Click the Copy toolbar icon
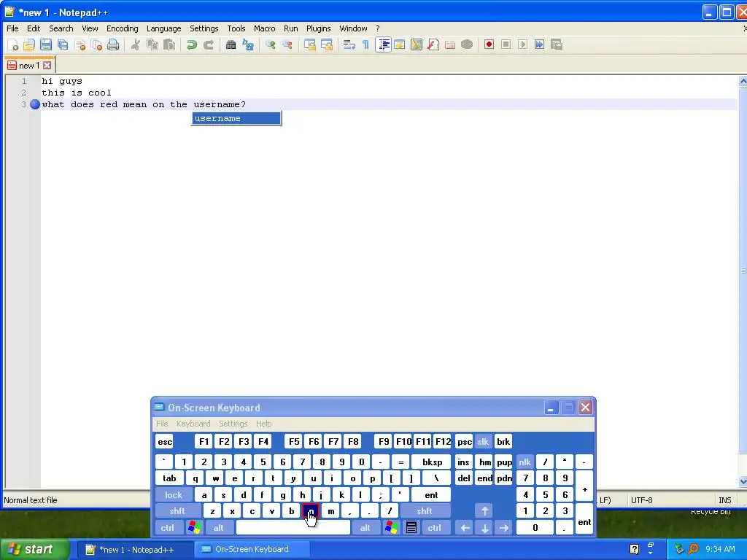 coord(152,44)
